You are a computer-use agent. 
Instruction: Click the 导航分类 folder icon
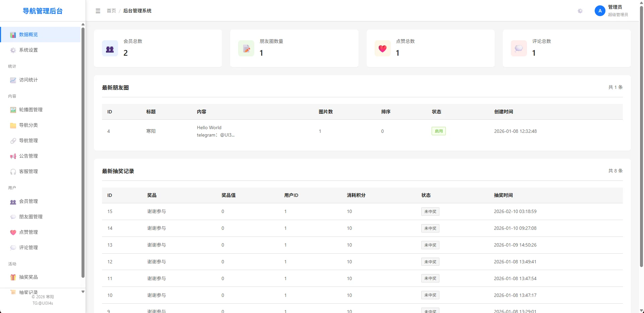click(13, 125)
